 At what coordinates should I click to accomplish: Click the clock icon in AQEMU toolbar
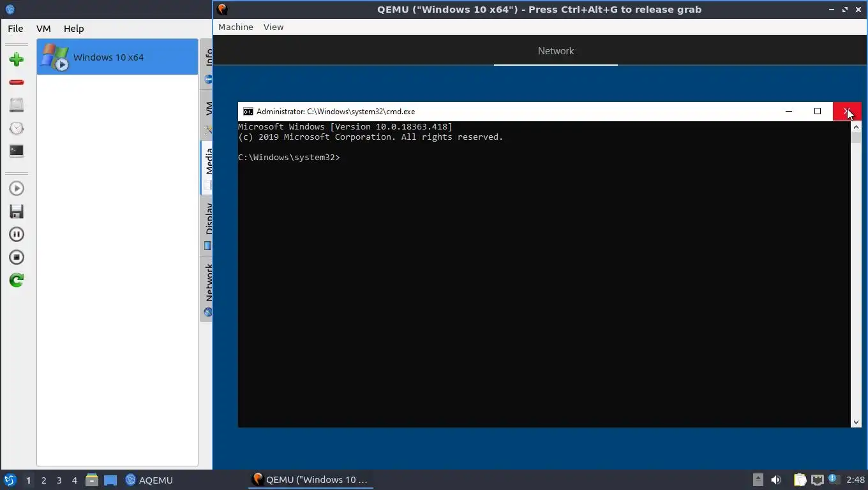17,128
